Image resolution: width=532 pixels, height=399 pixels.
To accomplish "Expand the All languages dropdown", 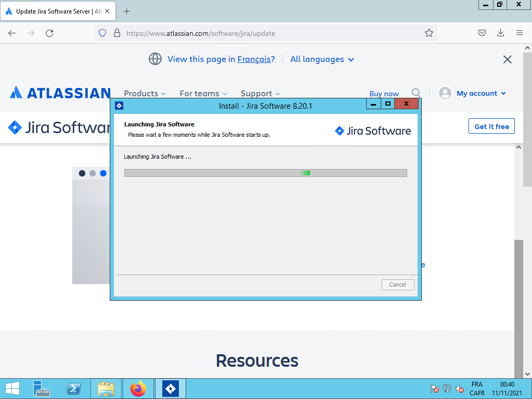I will (322, 59).
